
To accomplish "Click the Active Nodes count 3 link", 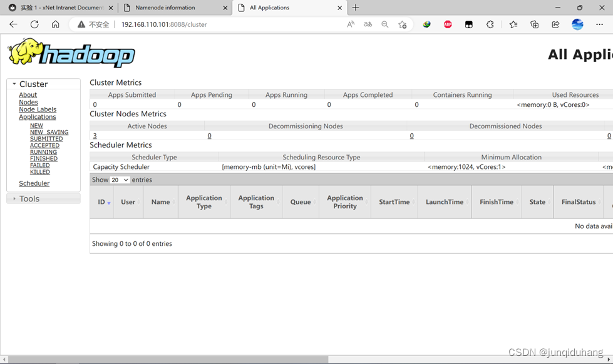I will (95, 136).
